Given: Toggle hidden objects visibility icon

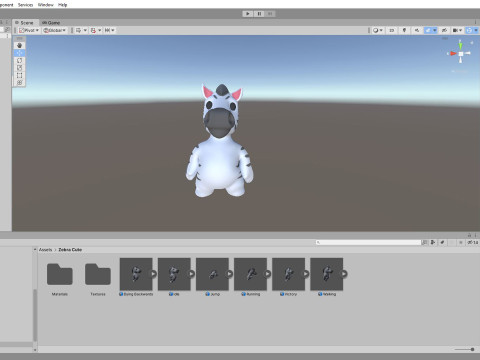Looking at the screenshot, I should click(x=444, y=30).
